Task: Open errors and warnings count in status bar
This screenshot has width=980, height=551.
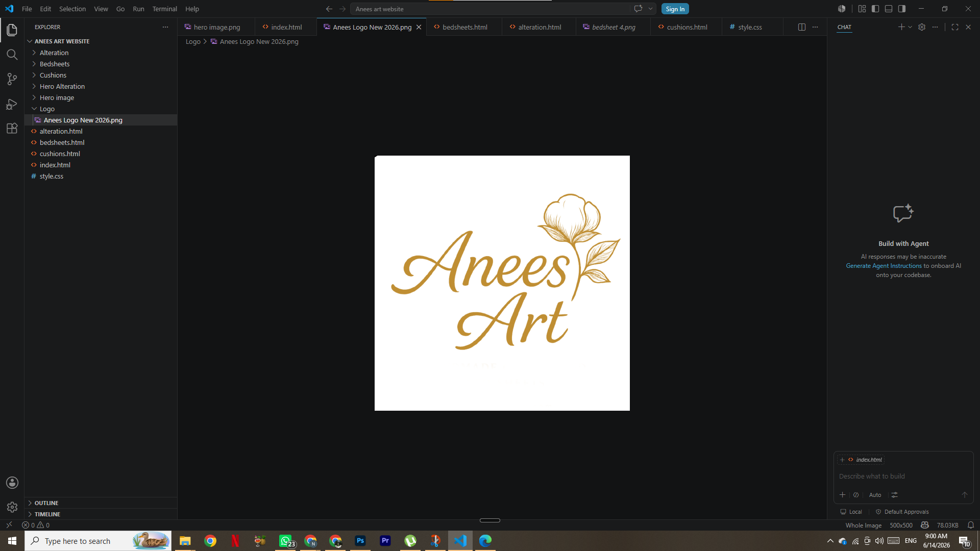Action: [x=36, y=525]
